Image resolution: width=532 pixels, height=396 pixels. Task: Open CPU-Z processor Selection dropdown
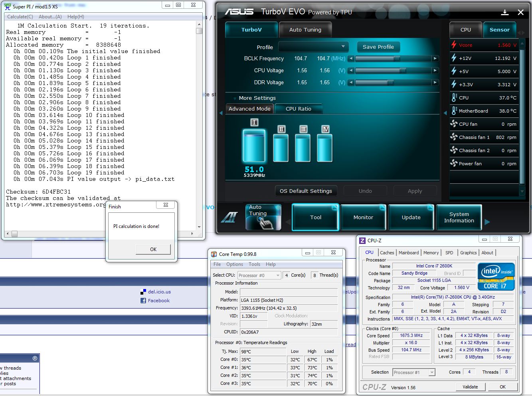(x=414, y=372)
